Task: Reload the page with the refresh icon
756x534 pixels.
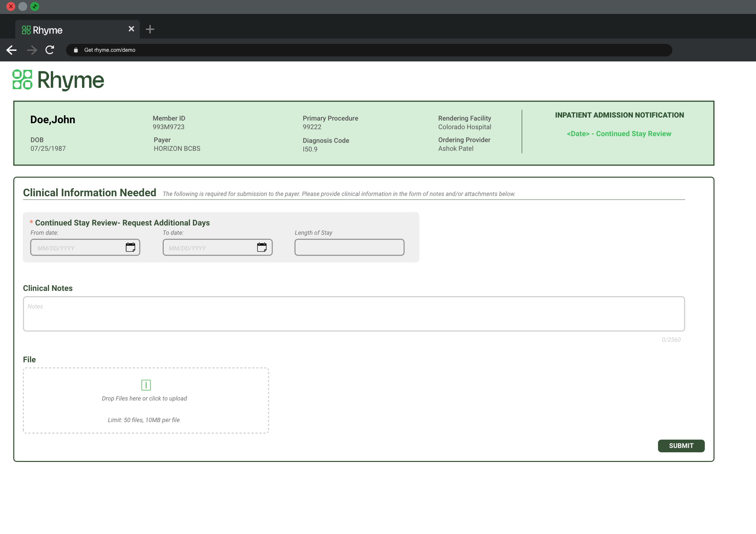Action: click(50, 50)
